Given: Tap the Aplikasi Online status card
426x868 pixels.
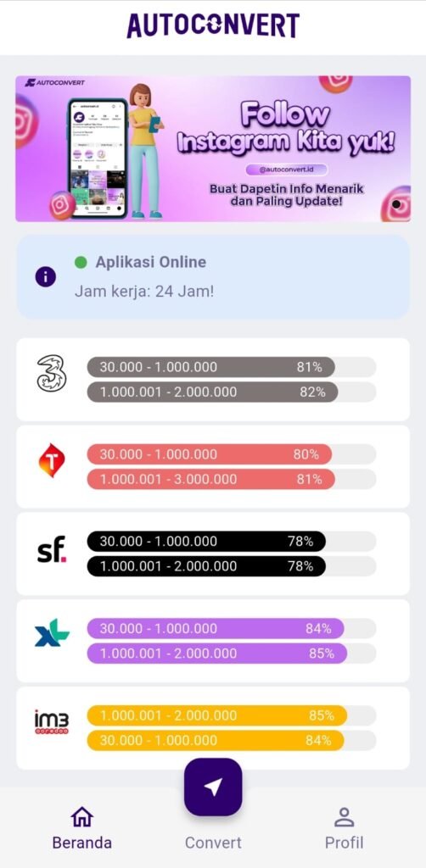Looking at the screenshot, I should point(213,276).
